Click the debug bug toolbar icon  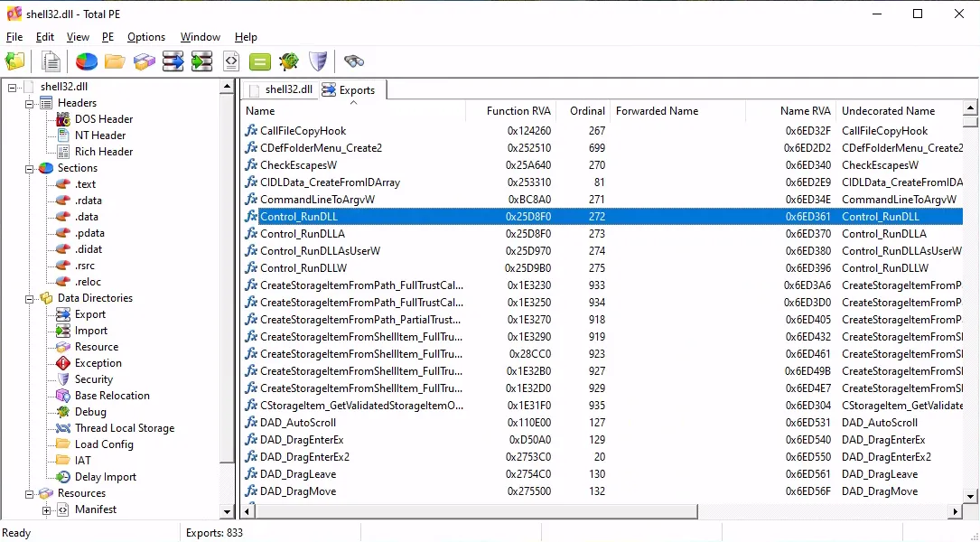(289, 61)
